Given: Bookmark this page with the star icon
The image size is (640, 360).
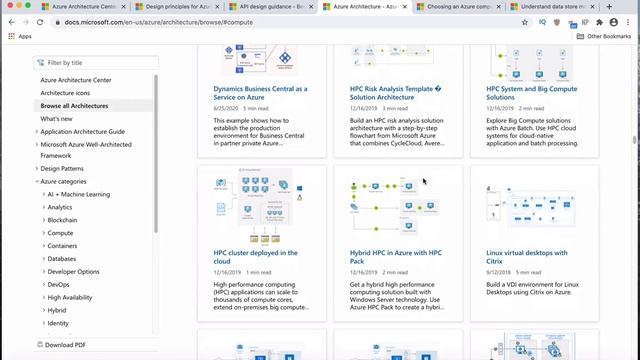Looking at the screenshot, I should (525, 22).
